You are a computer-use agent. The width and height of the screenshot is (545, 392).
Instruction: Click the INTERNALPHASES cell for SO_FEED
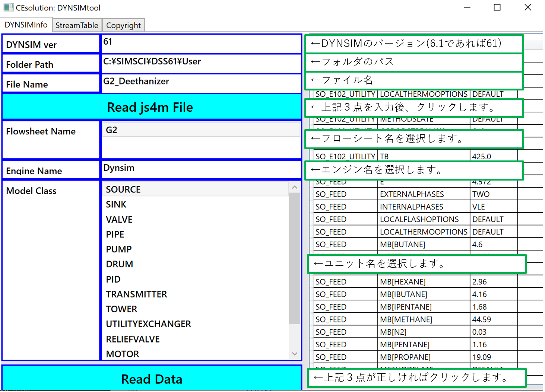(424, 207)
